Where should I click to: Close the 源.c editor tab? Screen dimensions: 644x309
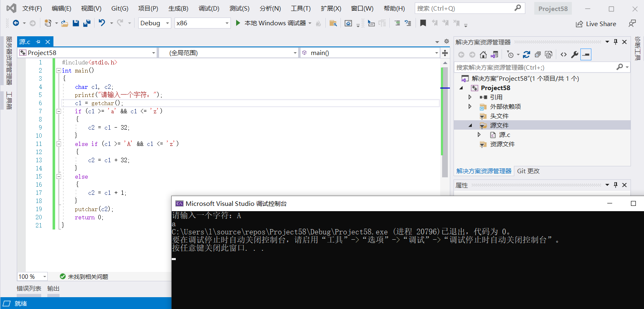[48, 42]
